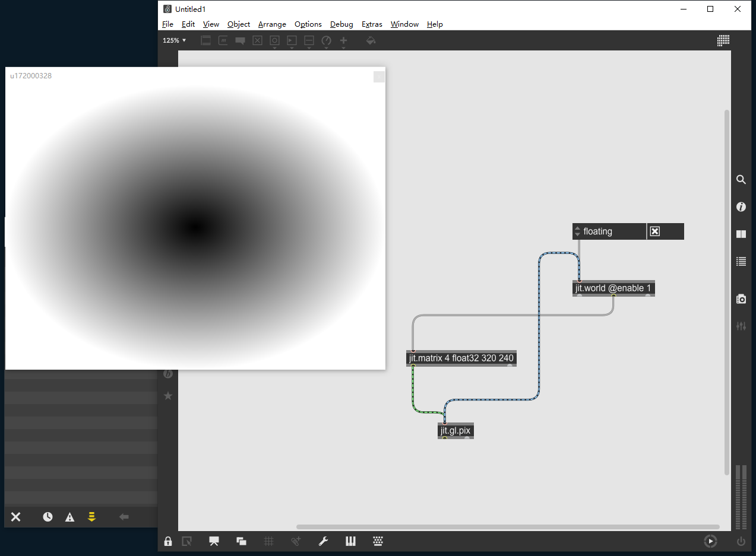Open the plus add-object toolbar menu
756x556 pixels.
(x=343, y=41)
